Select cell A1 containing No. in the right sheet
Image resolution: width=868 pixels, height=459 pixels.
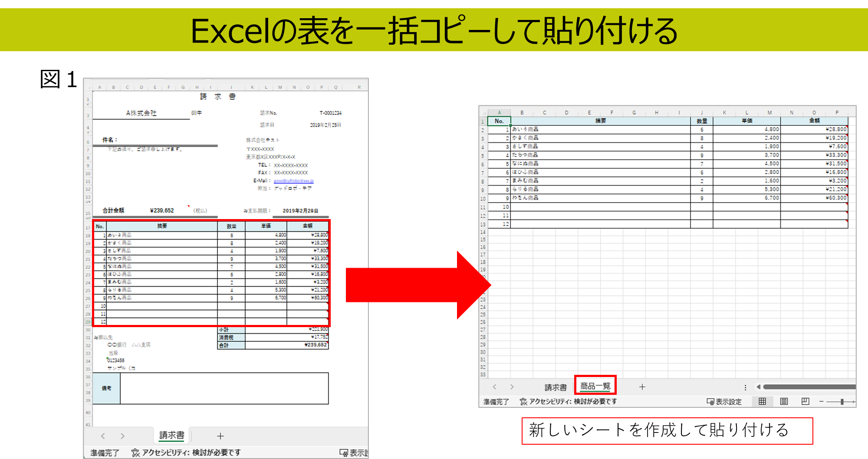tap(499, 121)
